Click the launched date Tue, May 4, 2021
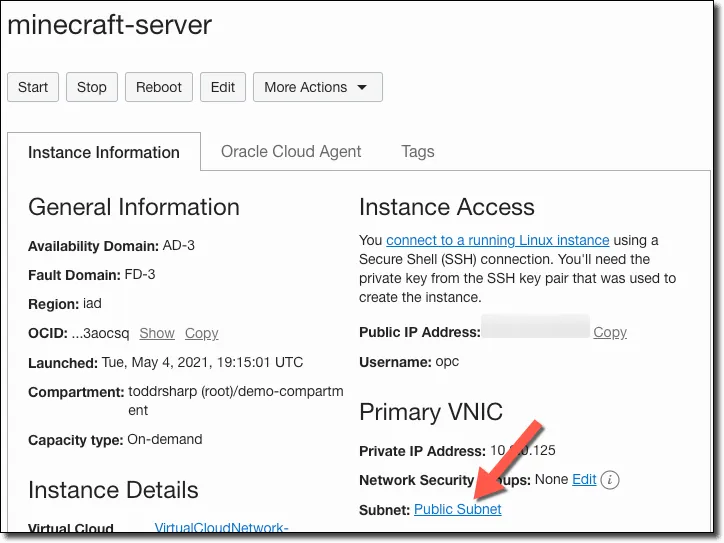724x543 pixels. pyautogui.click(x=202, y=362)
